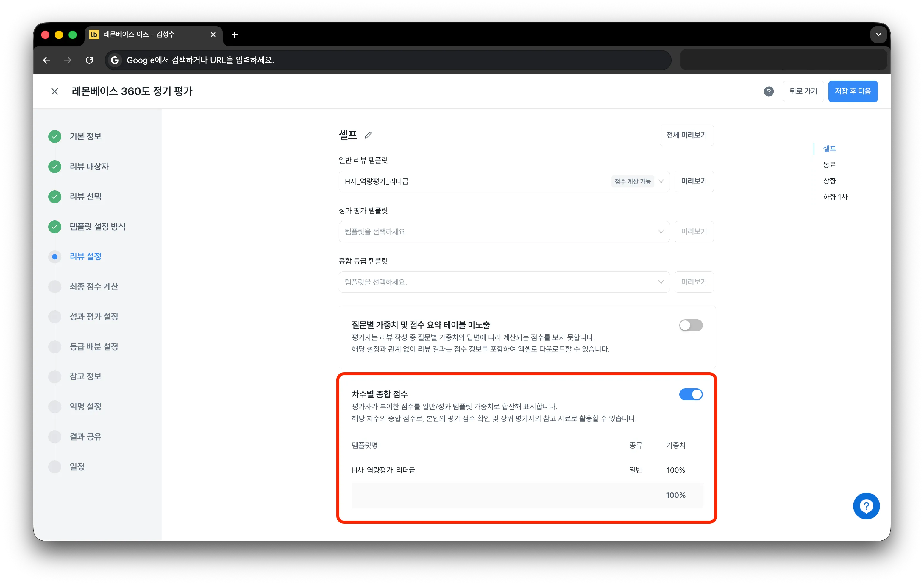Click the browser forward arrow
The height and width of the screenshot is (585, 924).
point(68,60)
